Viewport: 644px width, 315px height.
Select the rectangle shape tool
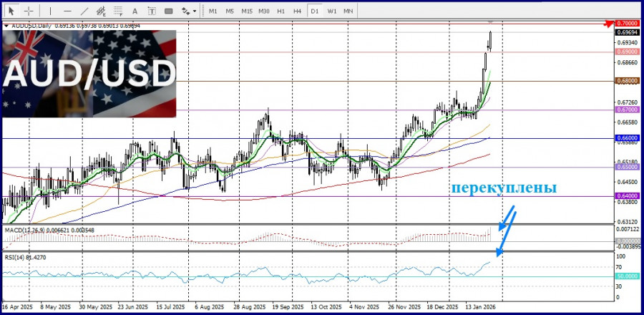coord(169,11)
